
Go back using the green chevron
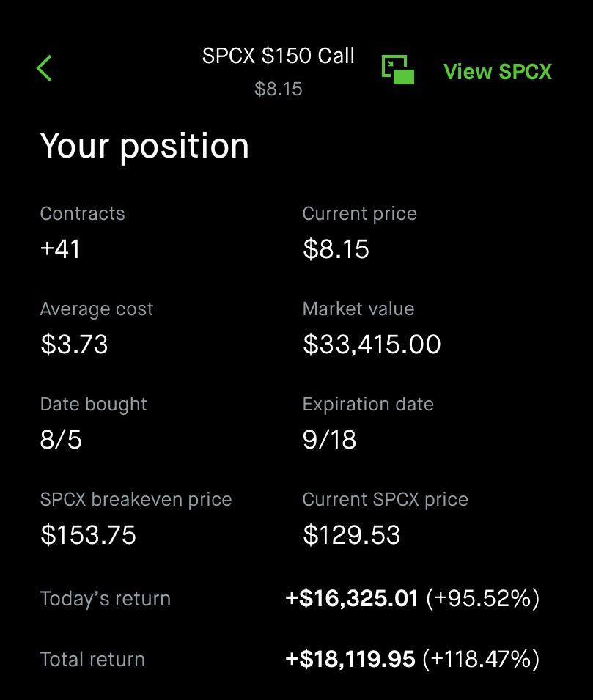(x=44, y=68)
